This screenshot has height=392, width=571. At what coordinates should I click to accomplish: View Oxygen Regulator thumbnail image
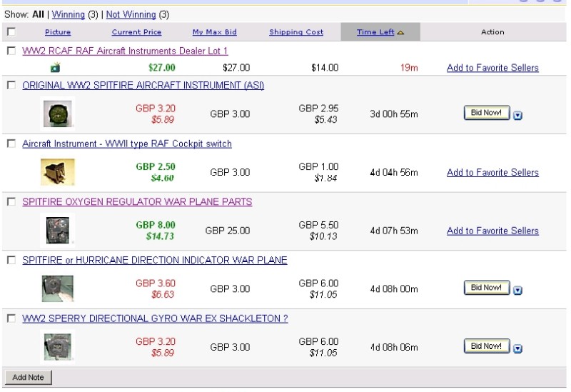[58, 230]
